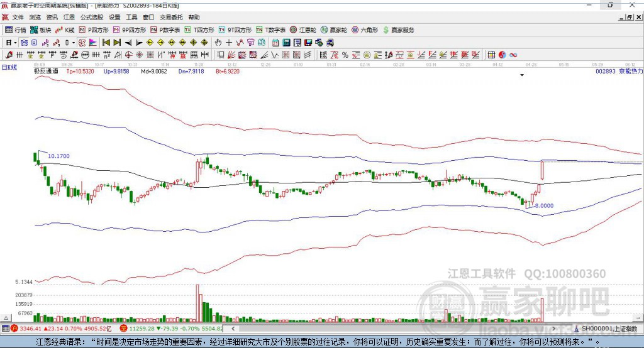The height and width of the screenshot is (348, 644).
Task: Open the 六角形 hexagon tool
Action: click(365, 30)
